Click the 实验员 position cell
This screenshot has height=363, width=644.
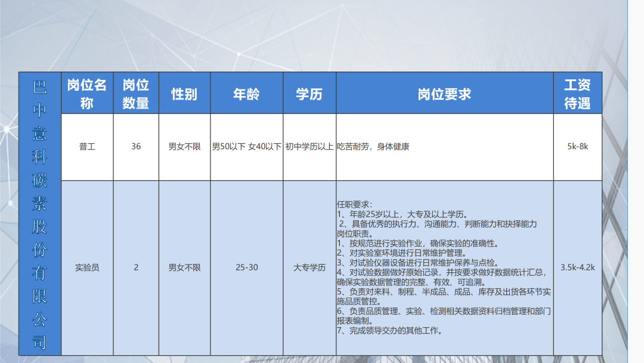87,267
